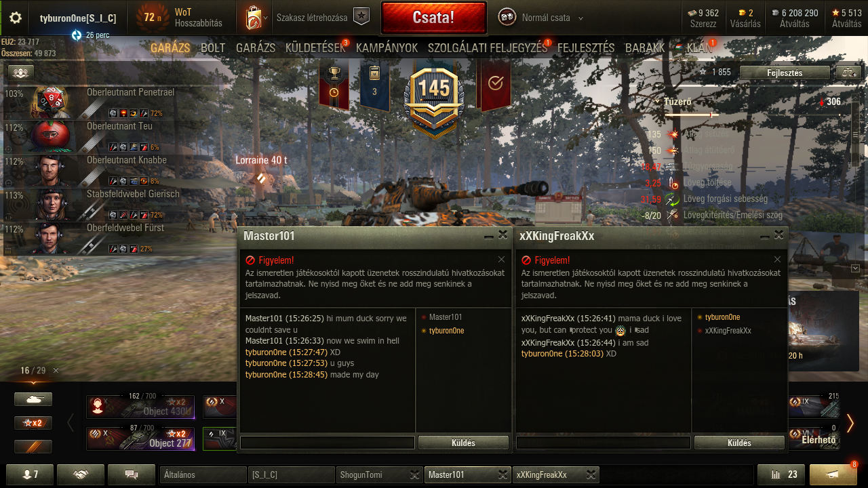The width and height of the screenshot is (868, 488).
Task: Toggle the x2 bonus vehicle filter
Action: pos(33,423)
